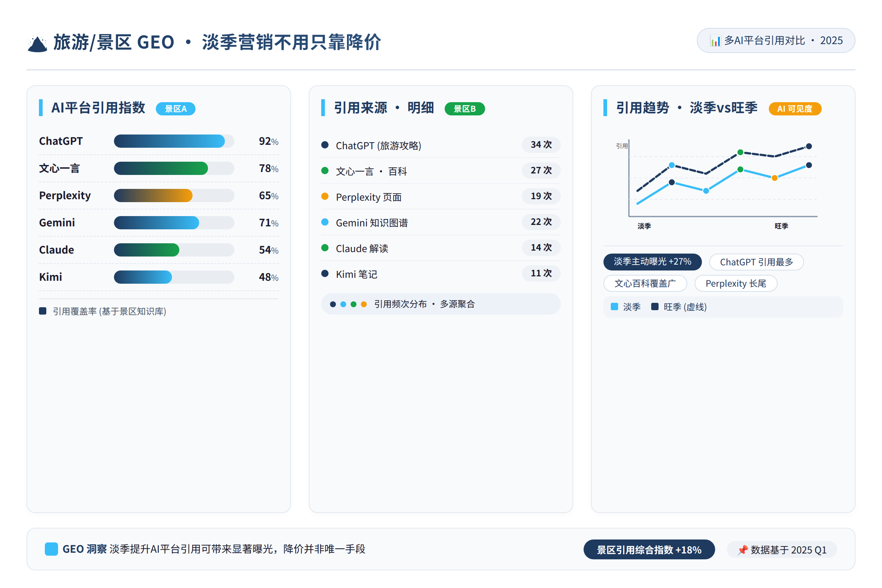Click the 引用覆盖率 legend square
This screenshot has width=882, height=588.
pos(43,311)
